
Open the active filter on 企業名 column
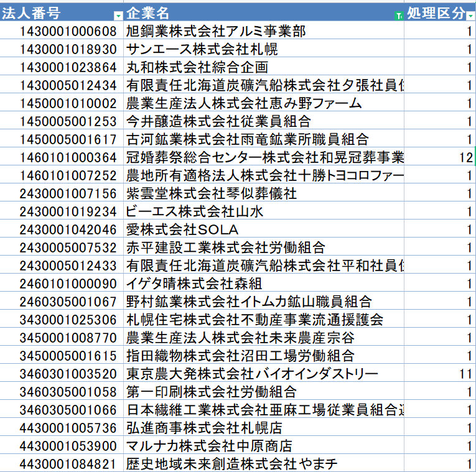point(399,16)
